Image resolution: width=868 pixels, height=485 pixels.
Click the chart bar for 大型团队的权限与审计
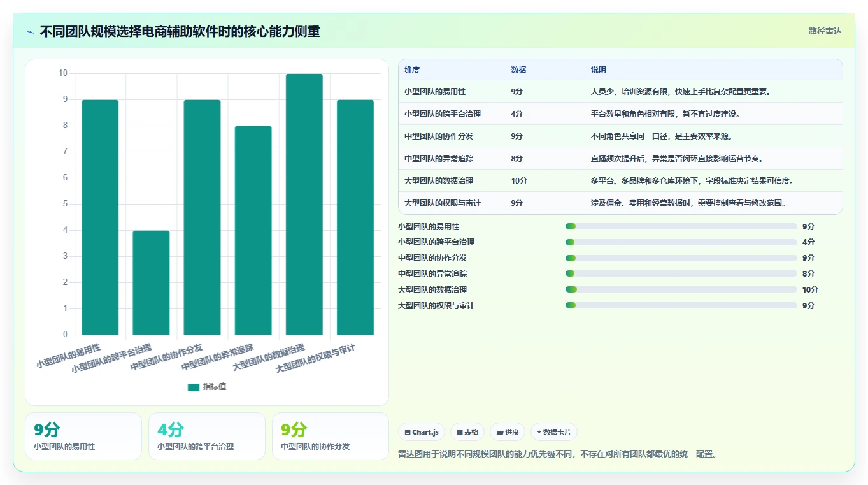(355, 217)
